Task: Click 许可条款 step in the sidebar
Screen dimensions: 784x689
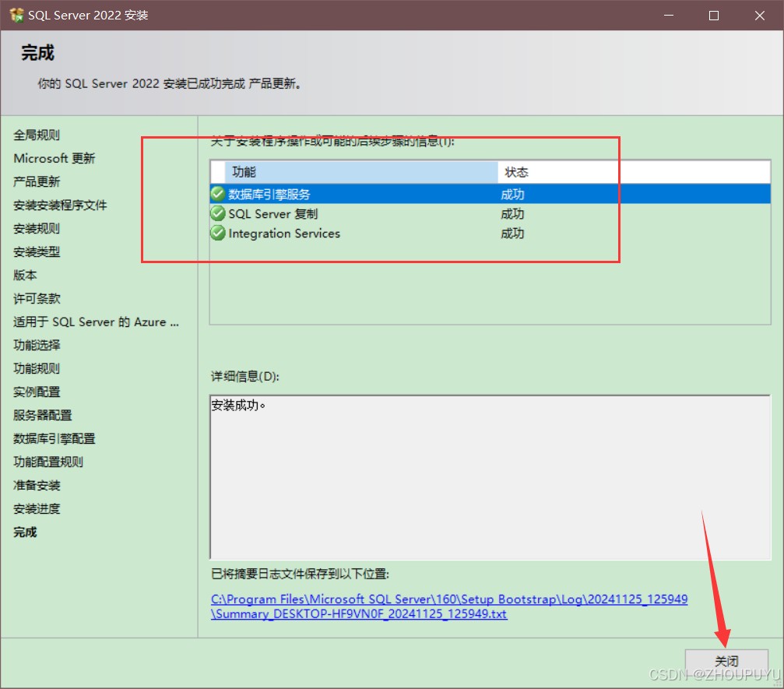Action: tap(37, 298)
